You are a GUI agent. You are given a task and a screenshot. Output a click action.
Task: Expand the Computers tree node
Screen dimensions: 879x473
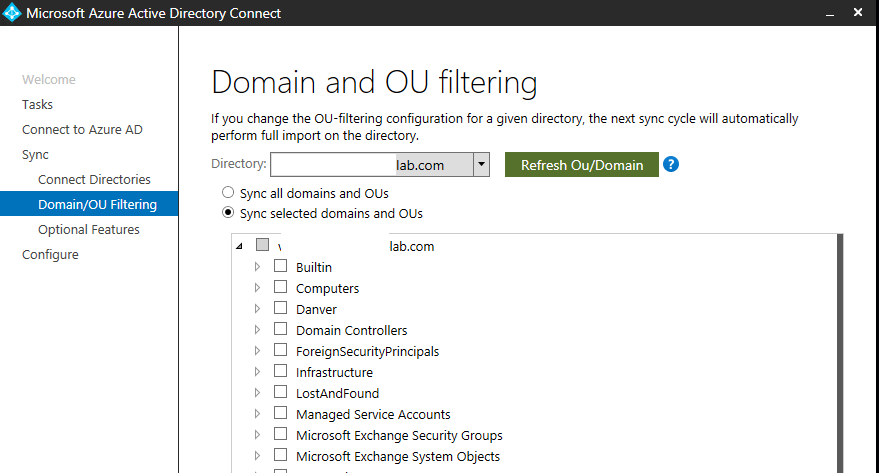point(257,287)
